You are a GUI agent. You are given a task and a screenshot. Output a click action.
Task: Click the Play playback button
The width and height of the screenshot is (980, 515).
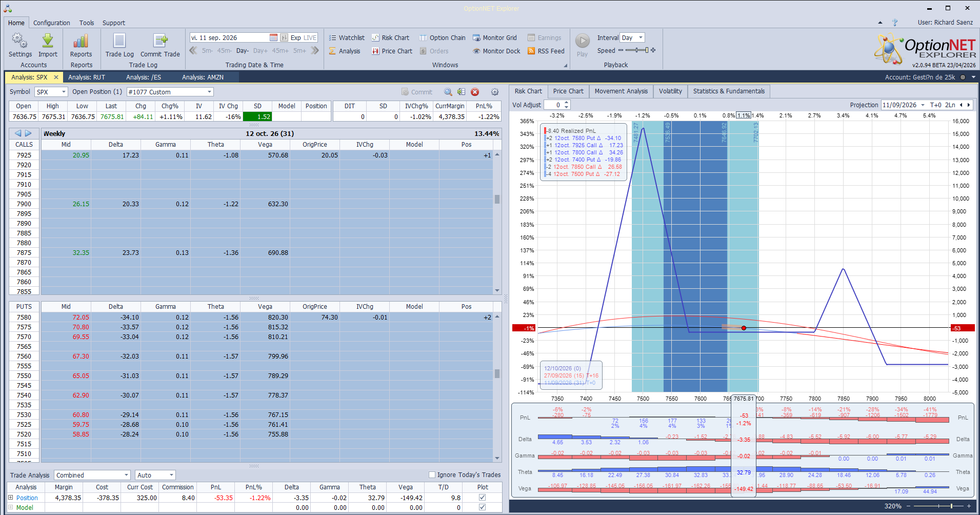click(x=582, y=45)
